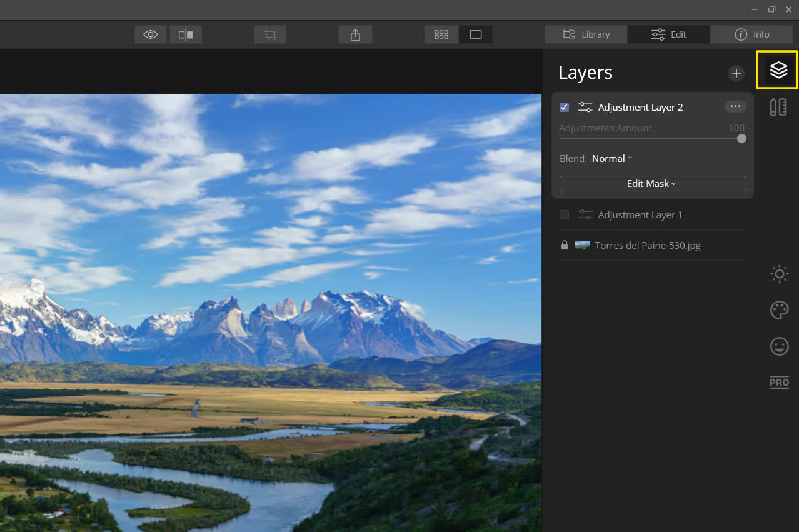Expand the Edit Mask options
The image size is (799, 532).
[x=652, y=183]
